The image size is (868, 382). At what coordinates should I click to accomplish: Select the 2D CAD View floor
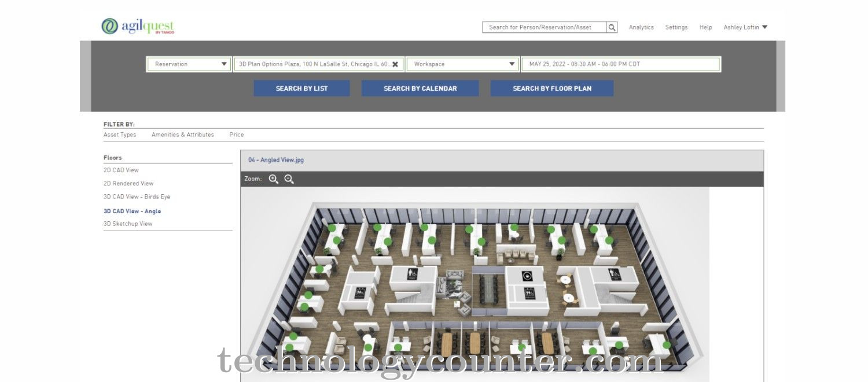(x=121, y=170)
